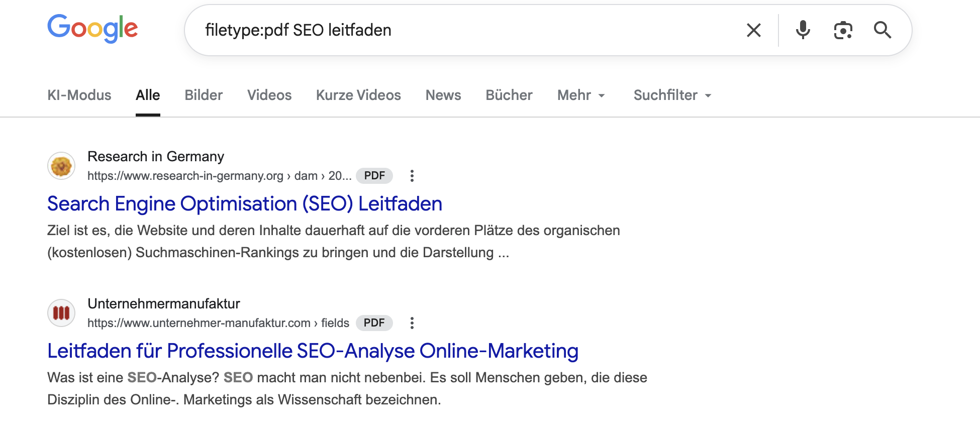The image size is (980, 428).
Task: Click the PDF badge on Unternehmermanufaktur result
Action: (374, 323)
